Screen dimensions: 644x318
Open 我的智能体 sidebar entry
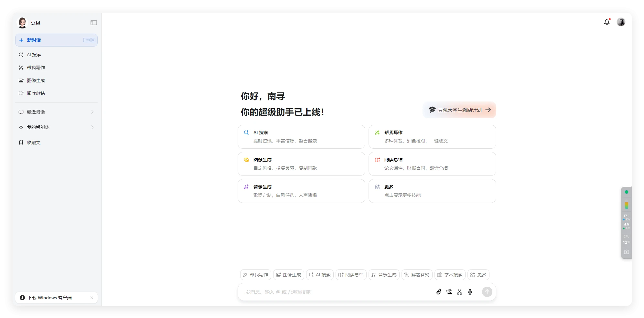pos(56,127)
